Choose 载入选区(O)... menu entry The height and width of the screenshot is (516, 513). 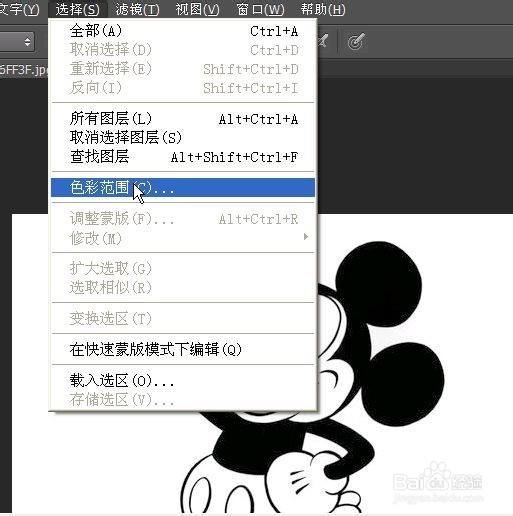tap(183, 380)
